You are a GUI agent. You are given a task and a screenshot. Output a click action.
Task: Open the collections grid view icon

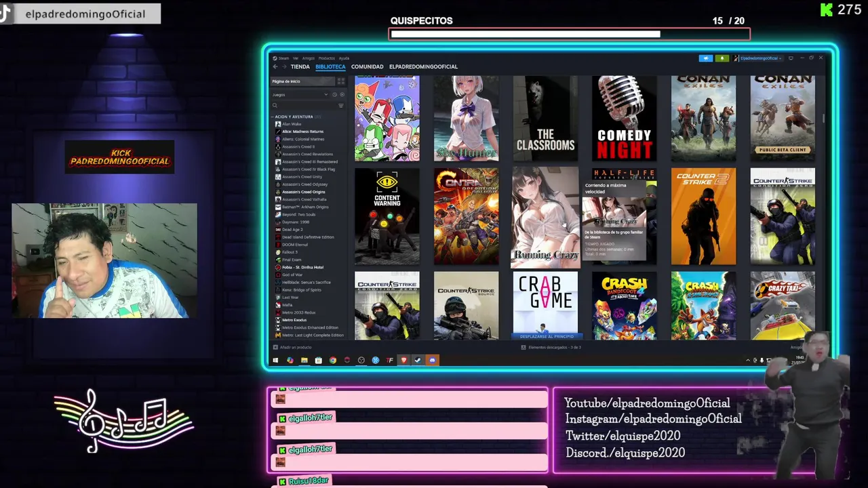click(x=341, y=81)
